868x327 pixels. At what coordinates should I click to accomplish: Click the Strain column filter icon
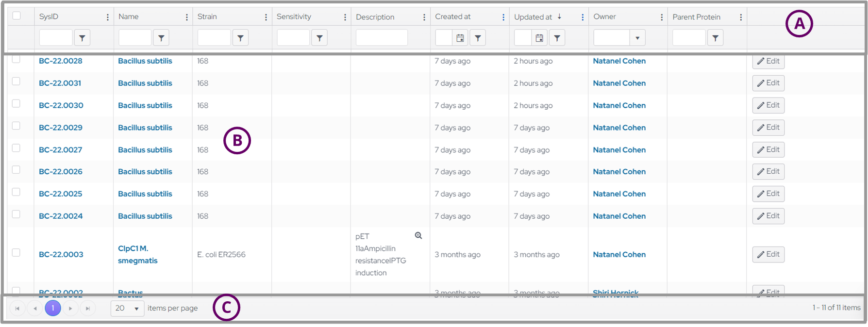(x=240, y=38)
